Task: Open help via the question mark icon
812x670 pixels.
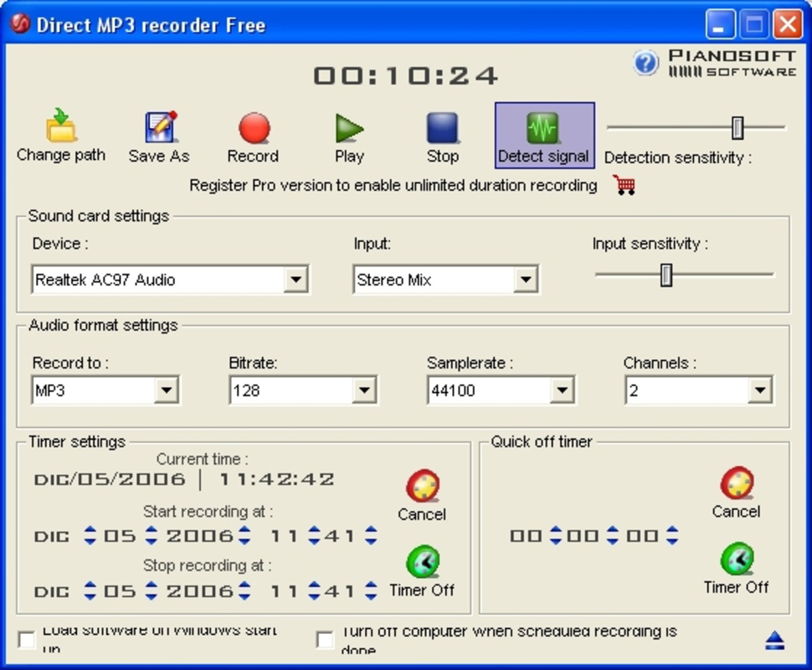Action: (x=645, y=63)
